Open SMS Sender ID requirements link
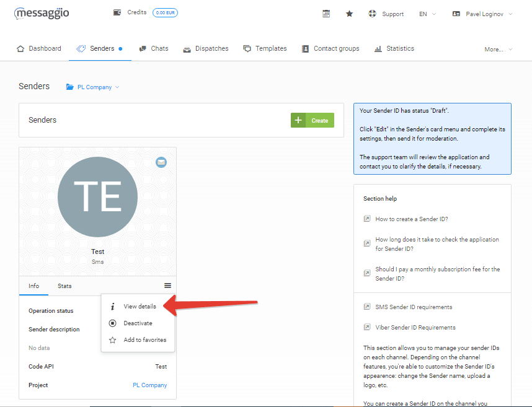 coord(414,307)
